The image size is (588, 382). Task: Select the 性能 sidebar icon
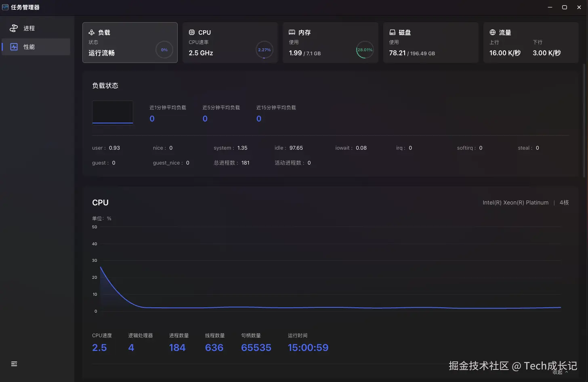point(14,46)
